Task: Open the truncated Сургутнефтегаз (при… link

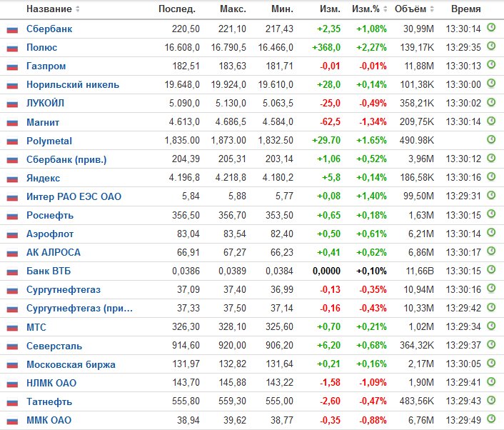Action: 79,309
